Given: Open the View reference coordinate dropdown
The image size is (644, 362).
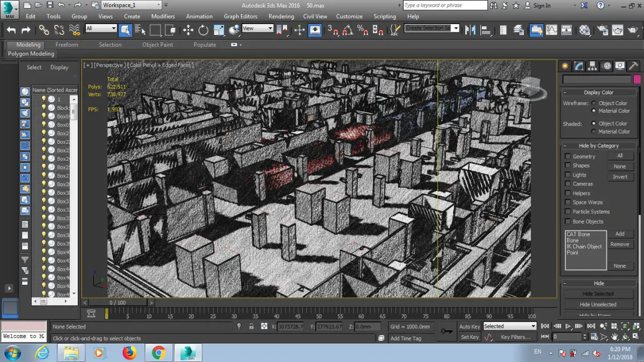Looking at the screenshot, I should pos(258,28).
